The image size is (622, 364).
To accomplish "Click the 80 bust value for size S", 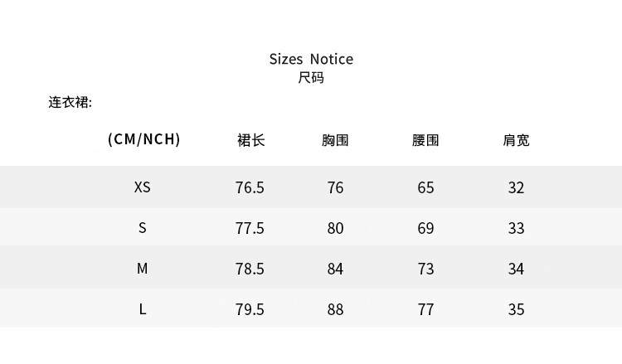I will tap(335, 228).
